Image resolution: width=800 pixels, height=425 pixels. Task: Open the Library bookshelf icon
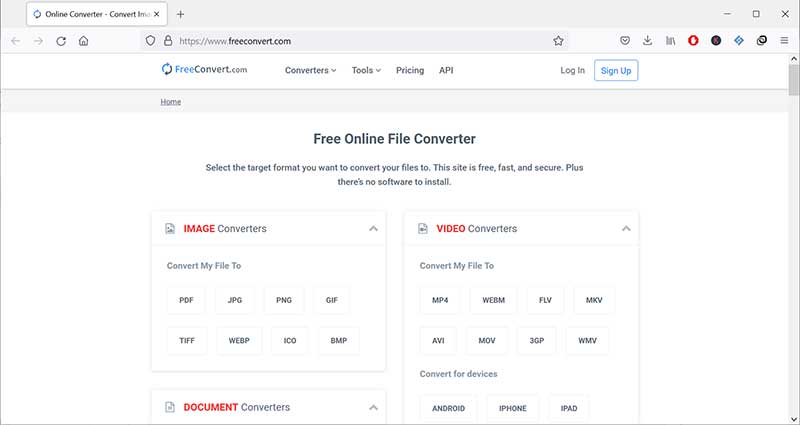[x=670, y=41]
